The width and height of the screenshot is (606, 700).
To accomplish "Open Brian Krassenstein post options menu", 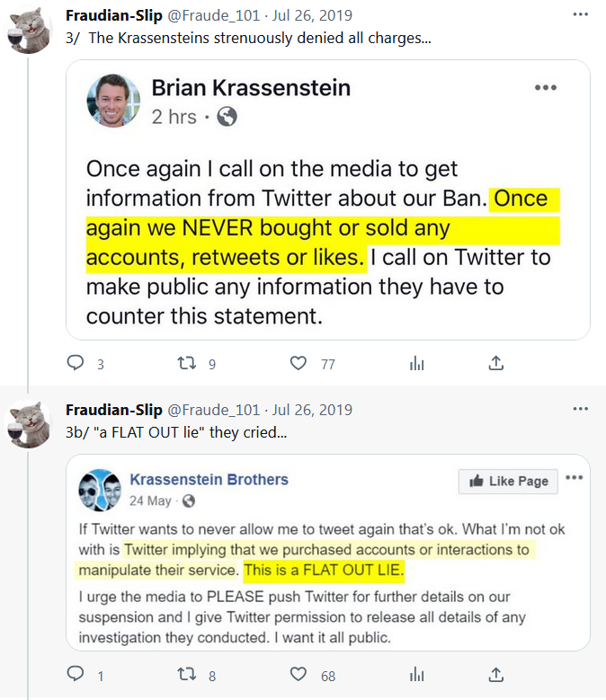I will tap(546, 88).
